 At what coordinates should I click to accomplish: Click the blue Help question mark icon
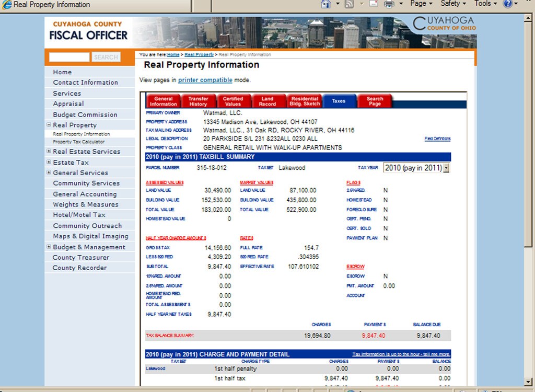pyautogui.click(x=507, y=4)
